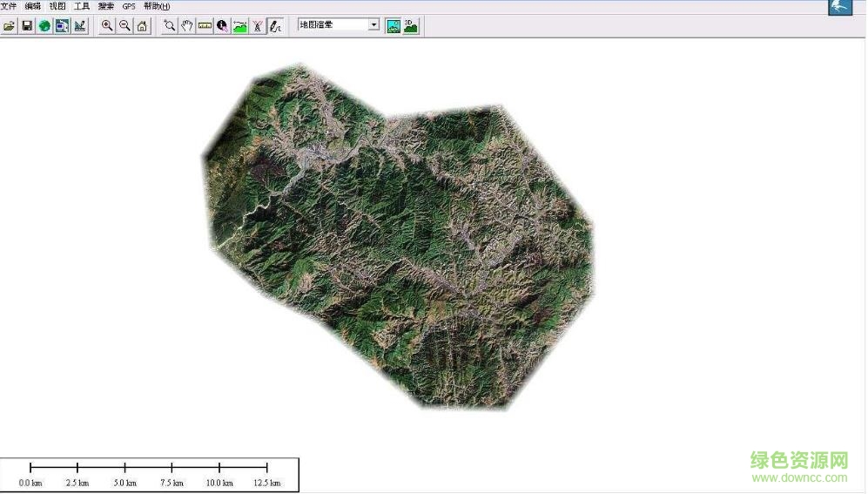This screenshot has height=494, width=868.
Task: Select the hand Pan tool
Action: pyautogui.click(x=187, y=25)
